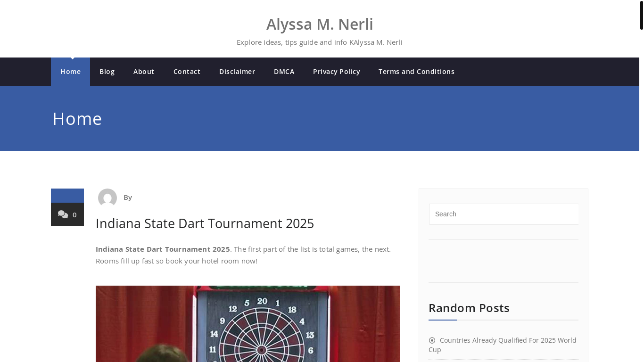The height and width of the screenshot is (362, 644).
Task: Open the Privacy Policy page
Action: click(x=336, y=72)
